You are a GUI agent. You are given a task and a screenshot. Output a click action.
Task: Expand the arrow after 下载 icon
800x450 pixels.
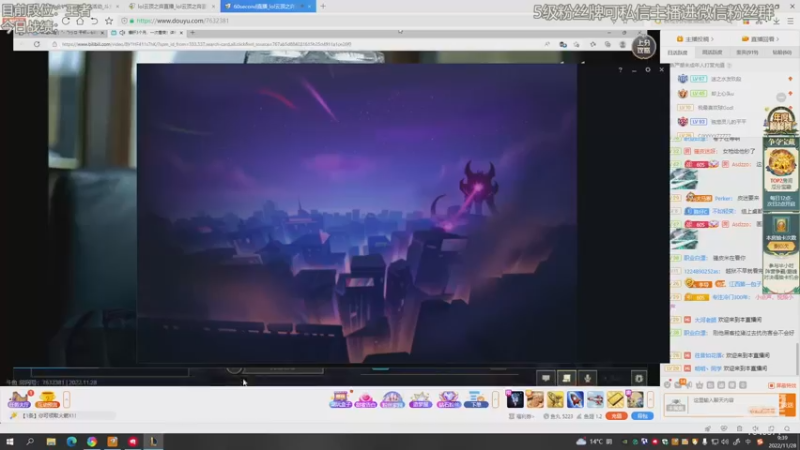click(x=495, y=399)
